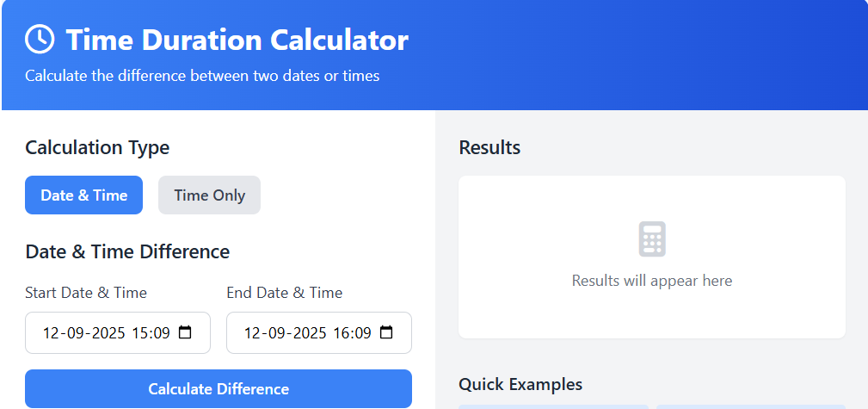Click the "Results will appear here" placeholder
868x409 pixels.
(x=652, y=281)
